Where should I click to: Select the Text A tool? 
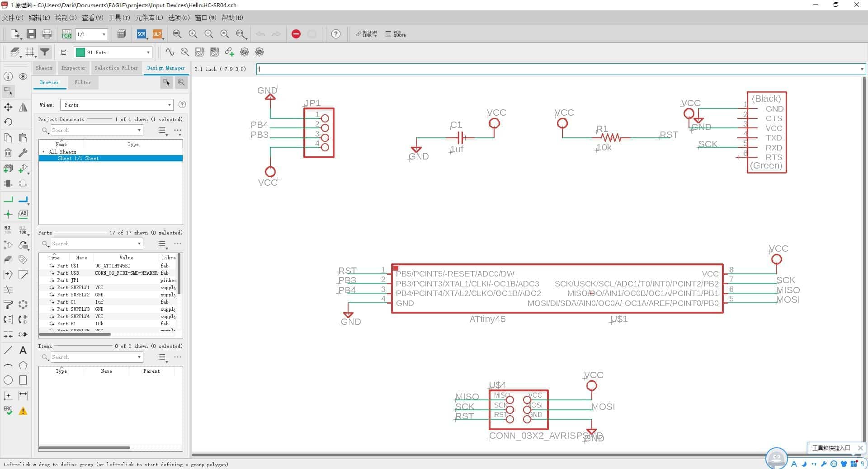[x=23, y=350]
